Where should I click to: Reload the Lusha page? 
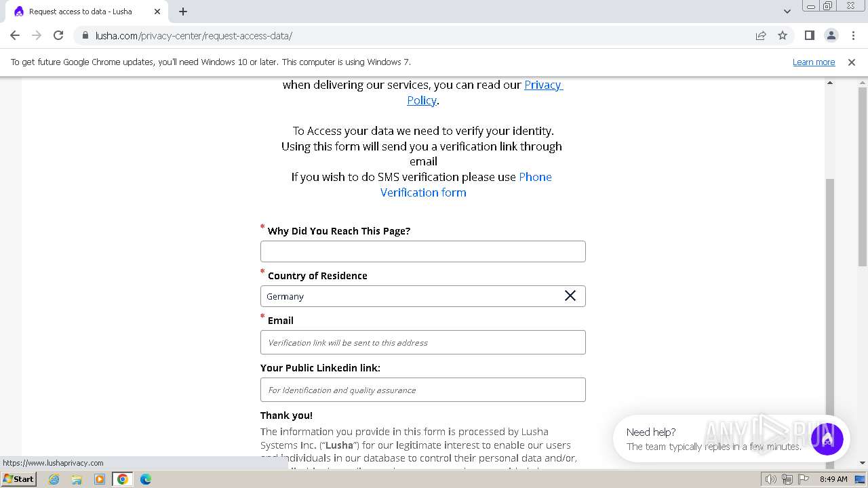coord(58,35)
